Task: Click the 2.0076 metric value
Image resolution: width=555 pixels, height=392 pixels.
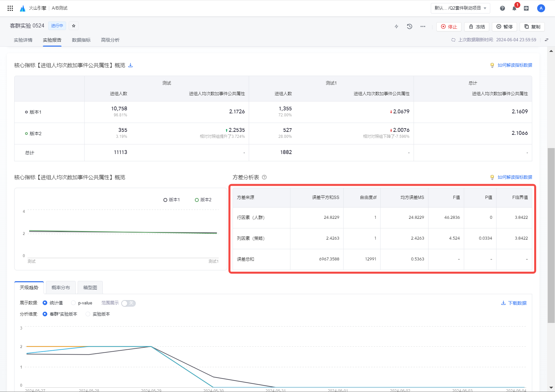Action: point(401,130)
